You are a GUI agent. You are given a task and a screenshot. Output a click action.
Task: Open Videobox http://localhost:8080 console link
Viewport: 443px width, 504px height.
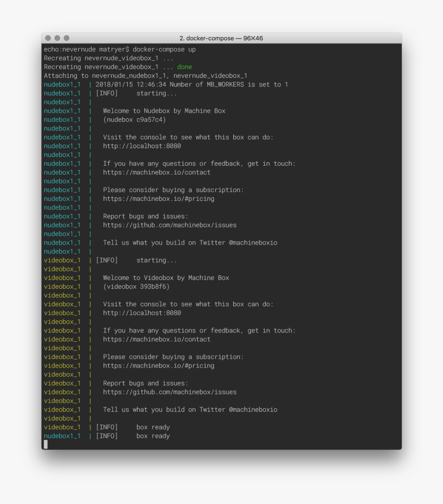142,313
